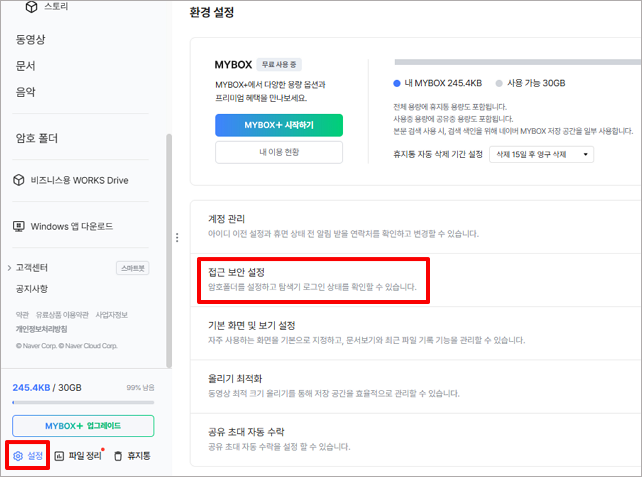The height and width of the screenshot is (477, 642).
Task: Open the 동영상 category
Action: (x=32, y=40)
